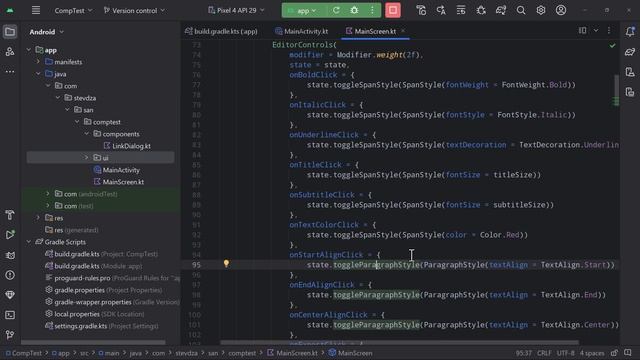Click the Debug app bug icon
This screenshot has height=360, width=640.
coord(354,10)
